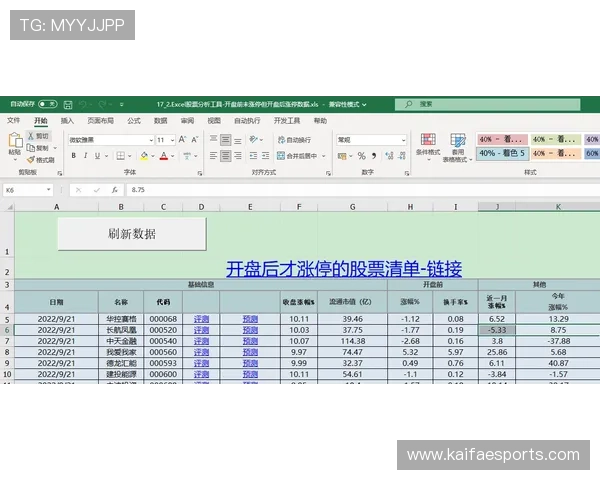600x480 pixels.
Task: Click the Select All corner triangle
Action: tap(8, 207)
